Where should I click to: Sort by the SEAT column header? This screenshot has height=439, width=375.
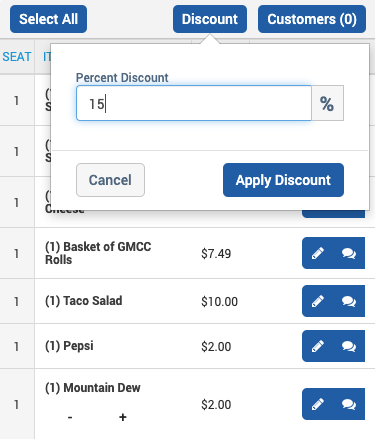(x=17, y=57)
